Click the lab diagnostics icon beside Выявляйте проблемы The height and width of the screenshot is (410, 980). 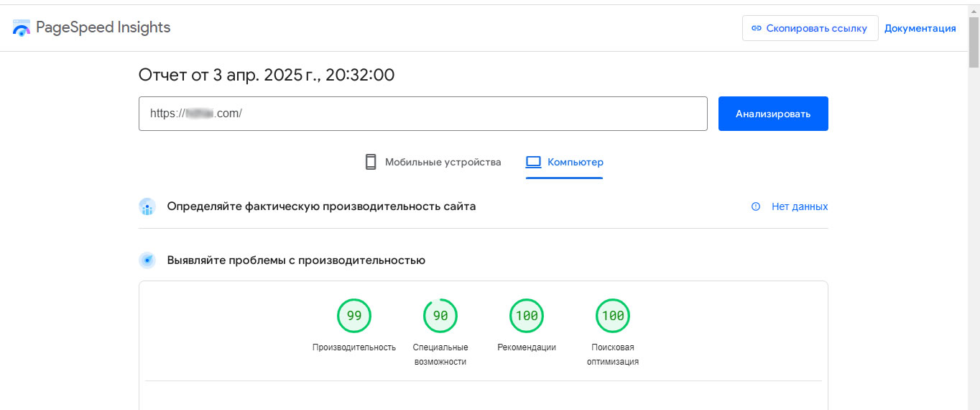(147, 260)
